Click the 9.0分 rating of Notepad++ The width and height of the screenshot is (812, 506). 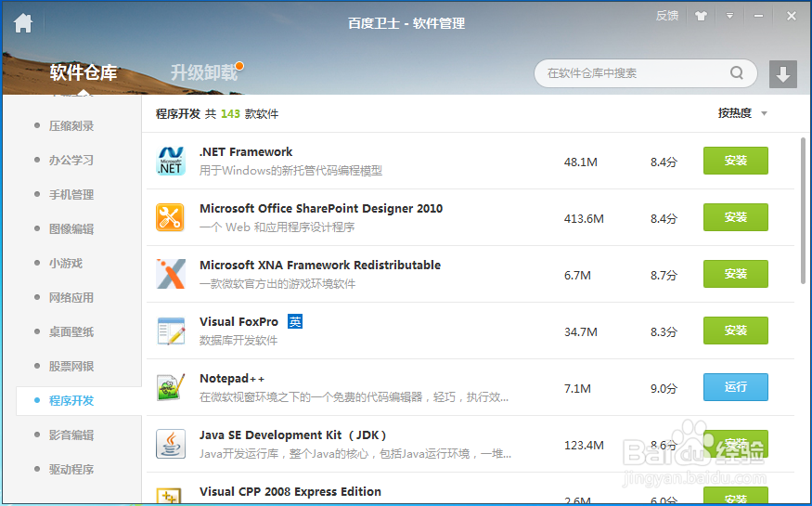pyautogui.click(x=664, y=388)
